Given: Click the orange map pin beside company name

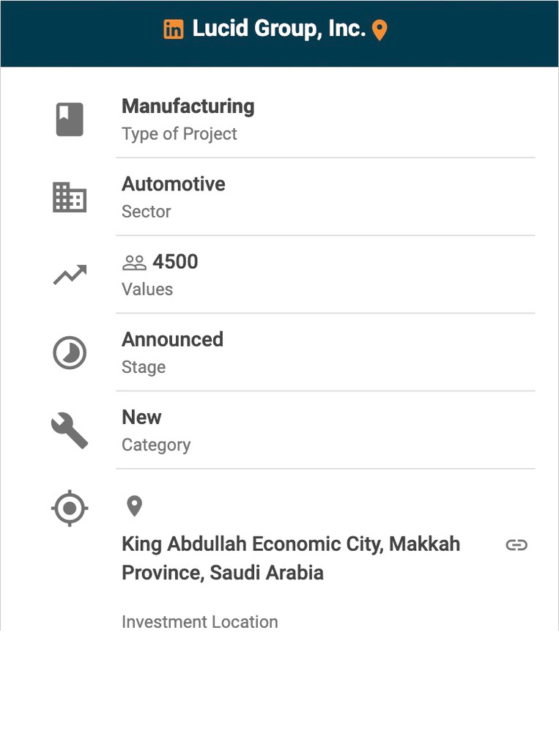Looking at the screenshot, I should (x=380, y=31).
